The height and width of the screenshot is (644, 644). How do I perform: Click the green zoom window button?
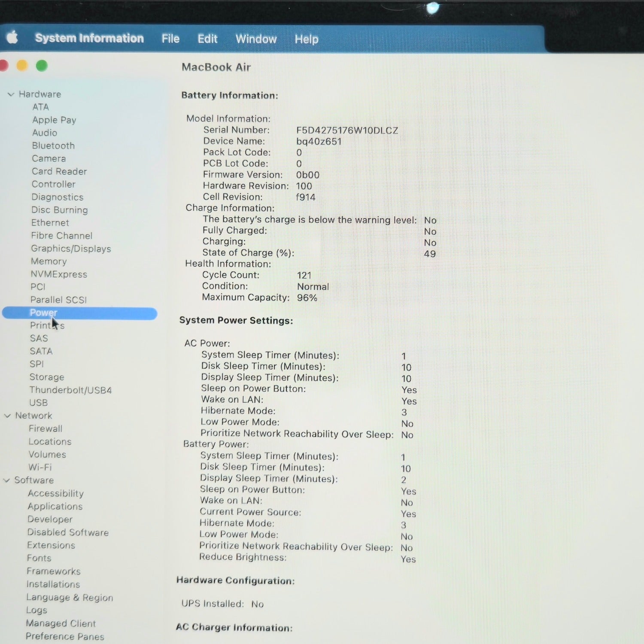tap(42, 66)
